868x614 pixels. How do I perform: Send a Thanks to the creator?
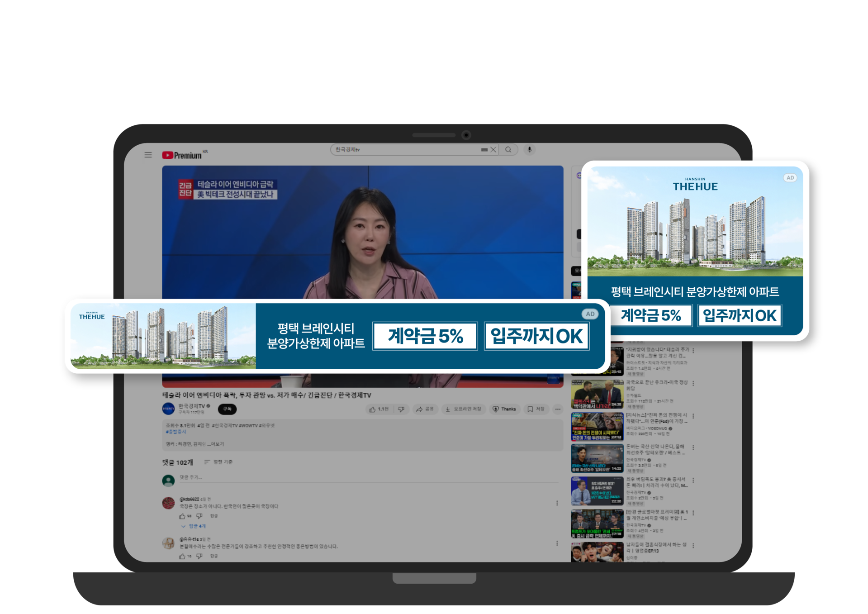pyautogui.click(x=504, y=409)
